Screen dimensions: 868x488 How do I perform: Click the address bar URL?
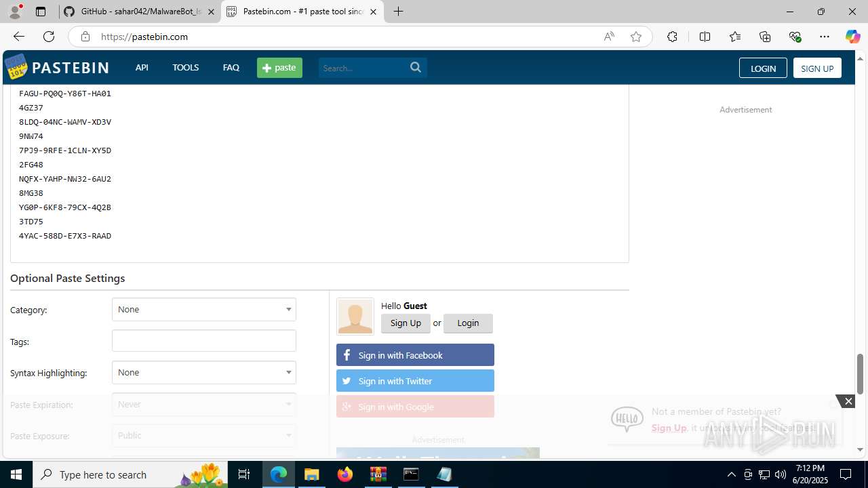(x=144, y=37)
